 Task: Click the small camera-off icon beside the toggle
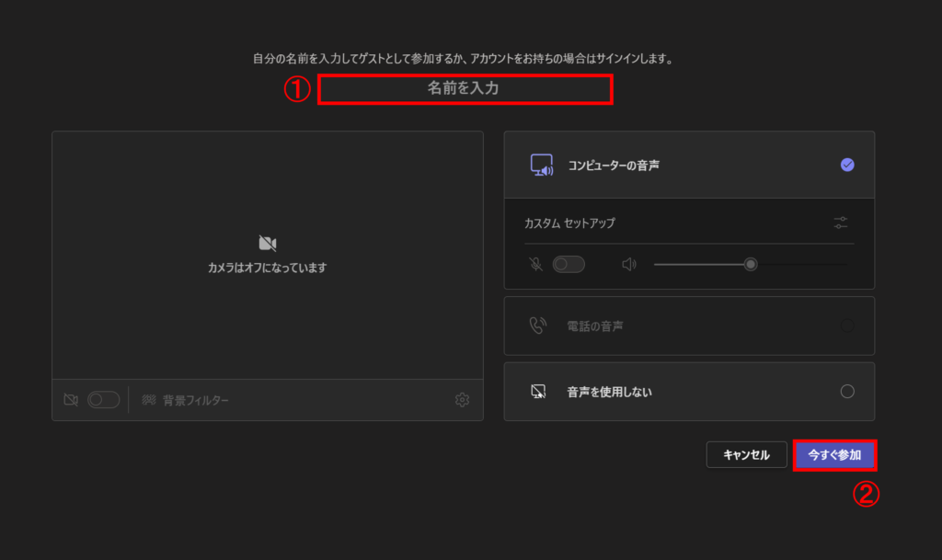(71, 400)
